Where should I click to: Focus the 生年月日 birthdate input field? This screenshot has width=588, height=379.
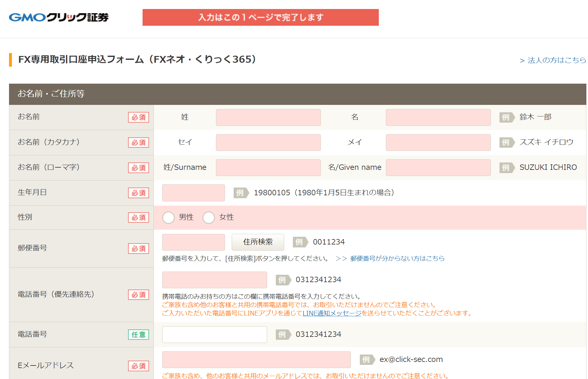193,193
